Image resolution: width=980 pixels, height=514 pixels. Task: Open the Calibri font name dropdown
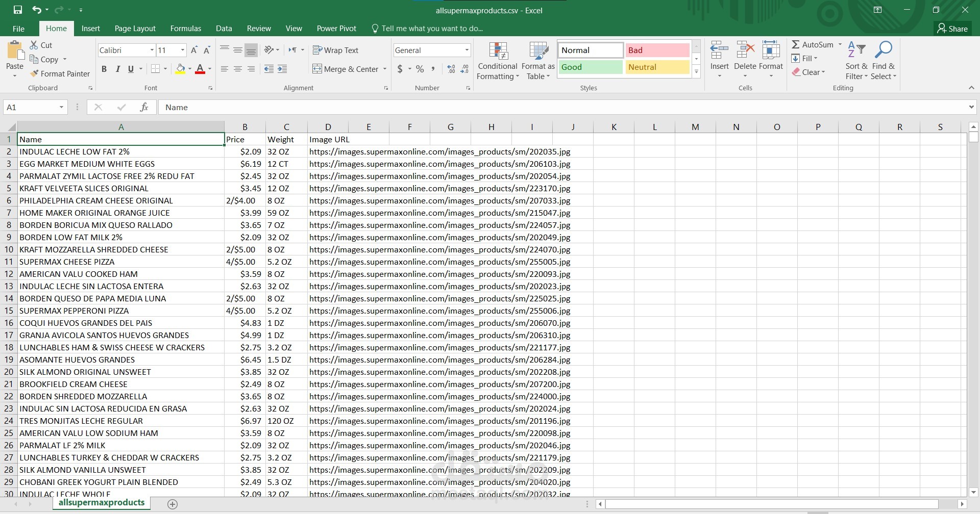point(152,50)
